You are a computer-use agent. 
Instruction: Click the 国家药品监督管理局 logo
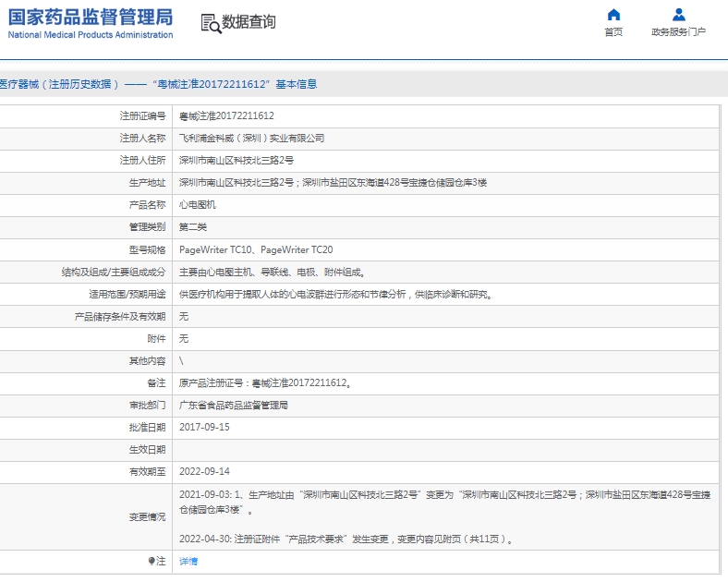91,18
